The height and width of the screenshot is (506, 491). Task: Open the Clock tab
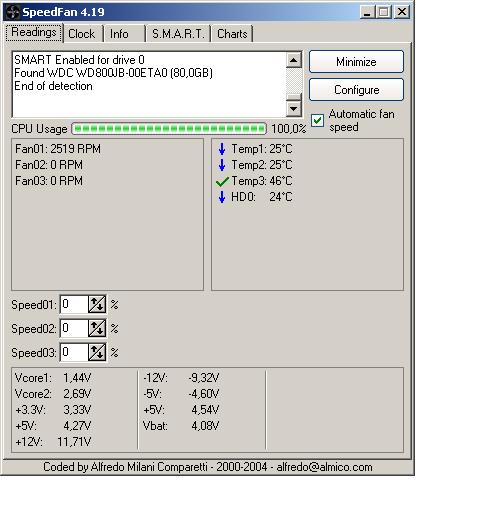coord(81,34)
